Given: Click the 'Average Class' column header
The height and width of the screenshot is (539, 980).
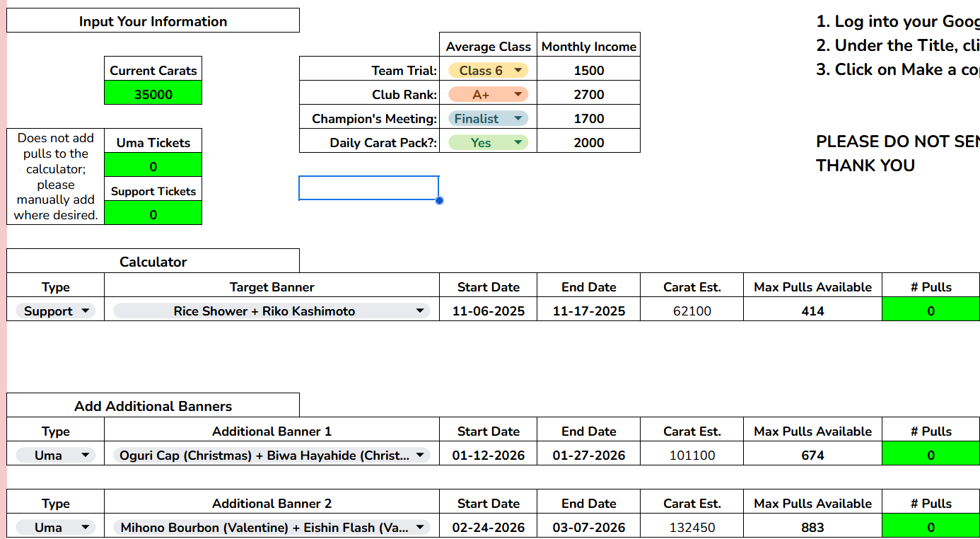Looking at the screenshot, I should click(489, 45).
